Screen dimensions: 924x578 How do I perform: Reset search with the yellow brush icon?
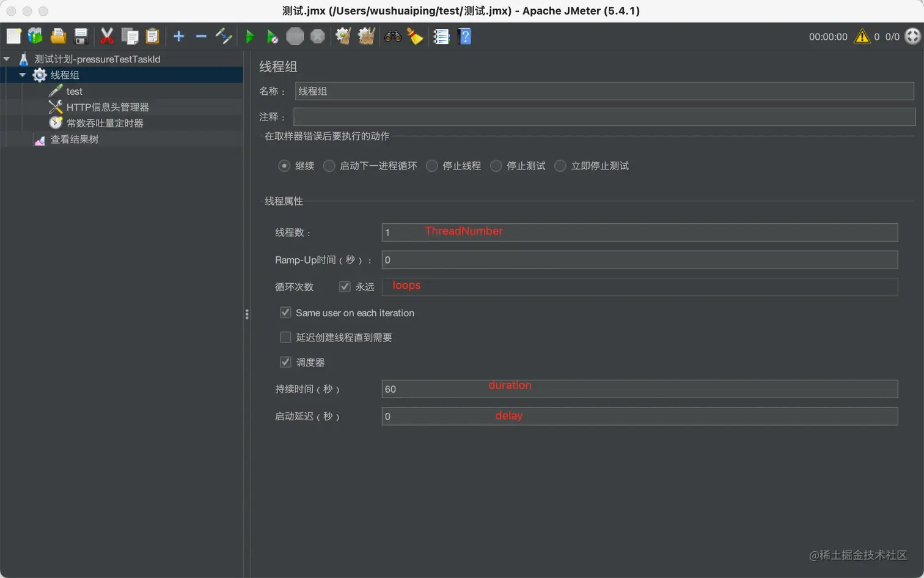tap(415, 37)
